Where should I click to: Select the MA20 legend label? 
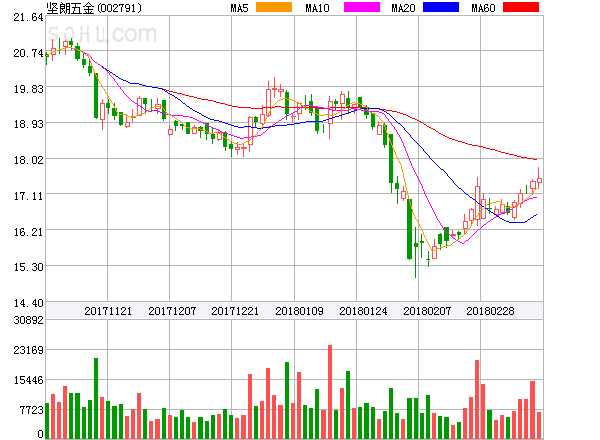pos(403,8)
